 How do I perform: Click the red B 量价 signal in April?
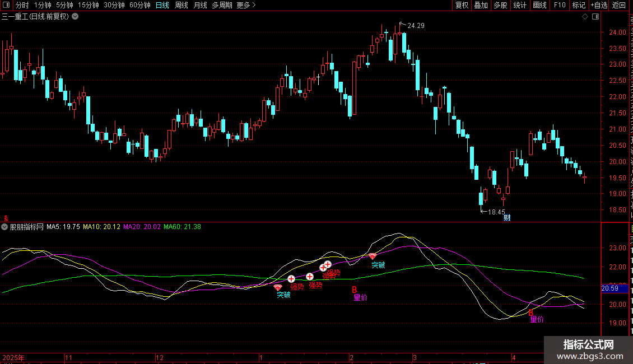(531, 312)
